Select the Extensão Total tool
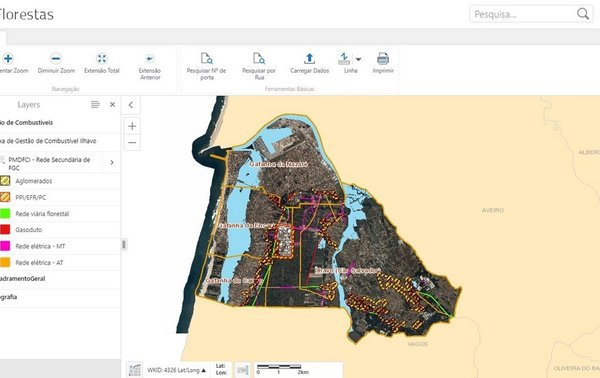This screenshot has width=600, height=378. pos(102,59)
